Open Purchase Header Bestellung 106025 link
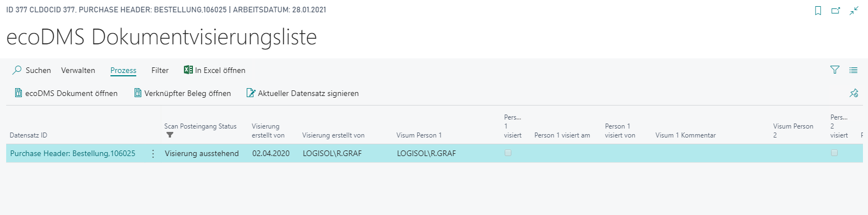The height and width of the screenshot is (215, 868). click(x=73, y=153)
